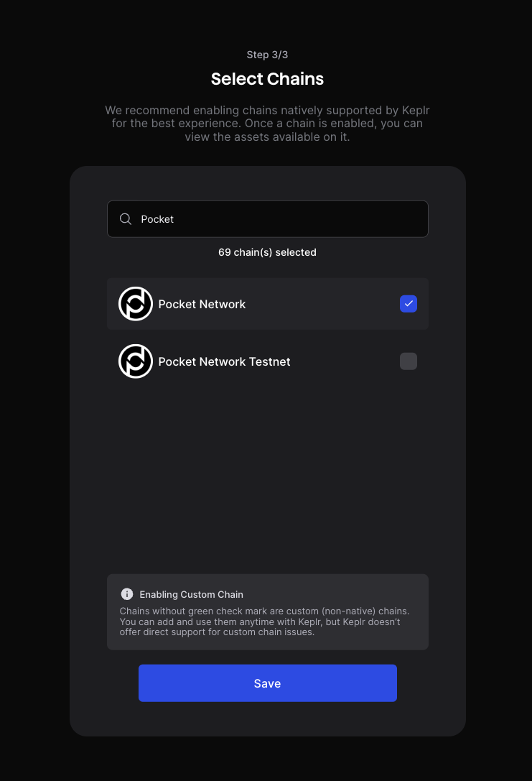Save the selected chains
Viewport: 532px width, 781px height.
point(268,683)
